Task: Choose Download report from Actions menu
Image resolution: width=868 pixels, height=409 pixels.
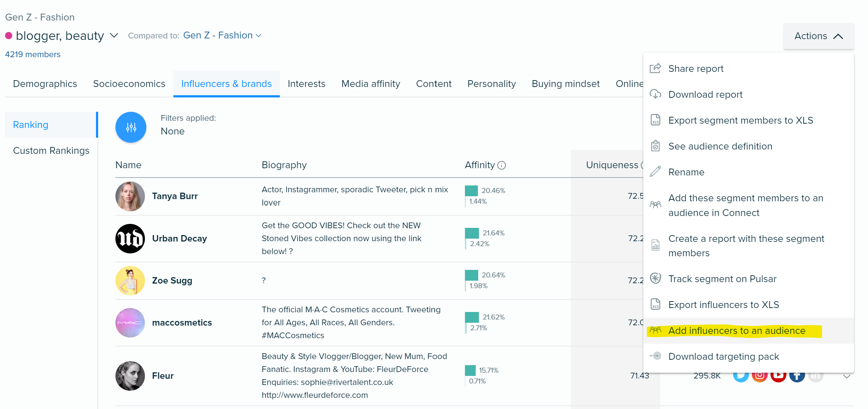Action: [x=748, y=94]
